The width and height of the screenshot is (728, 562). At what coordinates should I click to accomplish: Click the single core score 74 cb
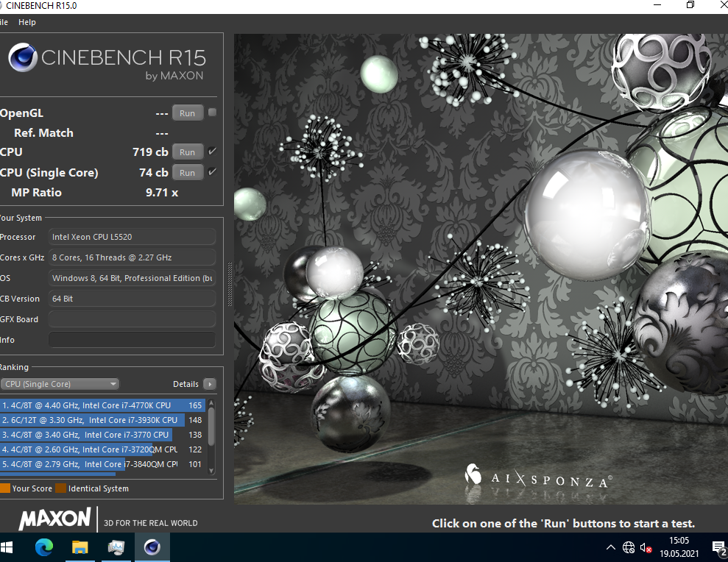[x=154, y=172]
